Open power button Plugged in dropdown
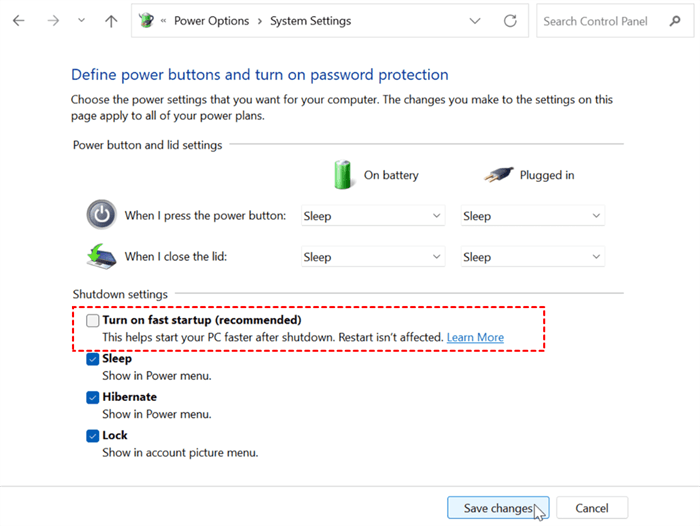Viewport: 700px width, 526px height. [532, 216]
